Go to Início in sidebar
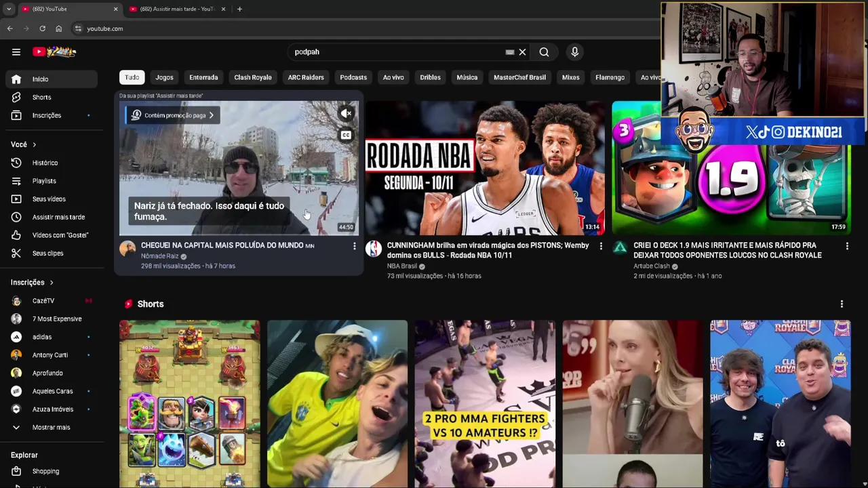The image size is (868, 488). pyautogui.click(x=52, y=79)
